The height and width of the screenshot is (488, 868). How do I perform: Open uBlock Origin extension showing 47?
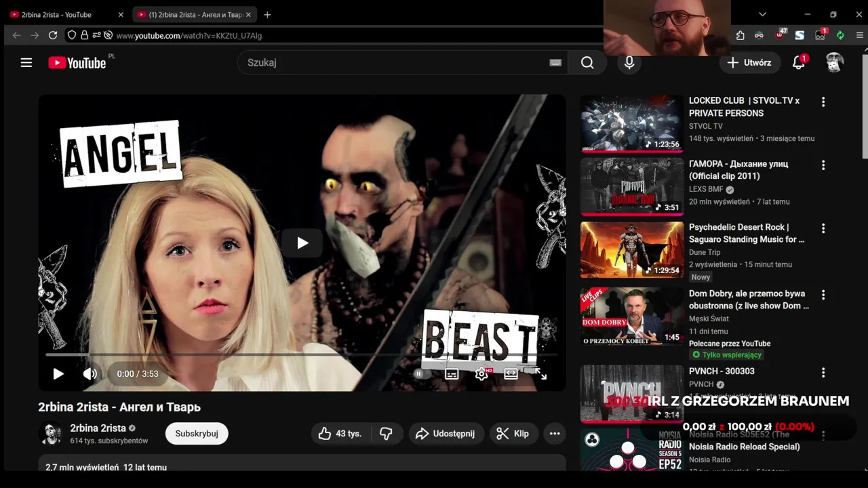[781, 34]
